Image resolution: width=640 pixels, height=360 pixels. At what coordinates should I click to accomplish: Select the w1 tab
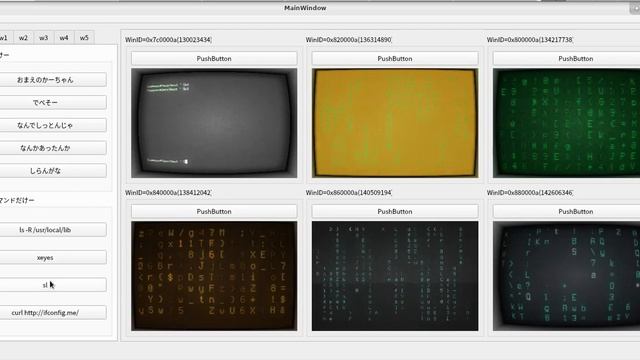click(6, 38)
